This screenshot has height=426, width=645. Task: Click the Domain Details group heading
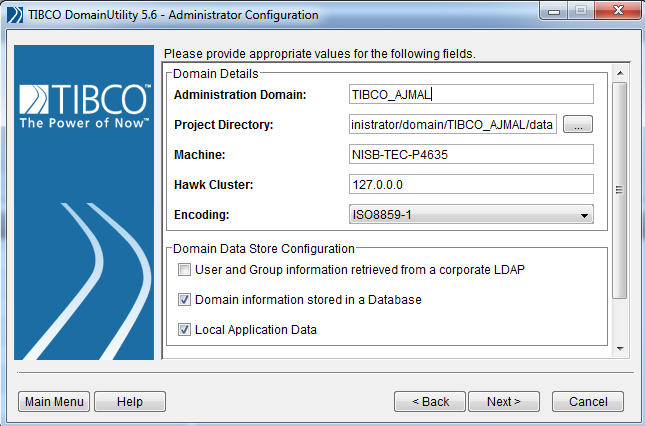pyautogui.click(x=216, y=74)
